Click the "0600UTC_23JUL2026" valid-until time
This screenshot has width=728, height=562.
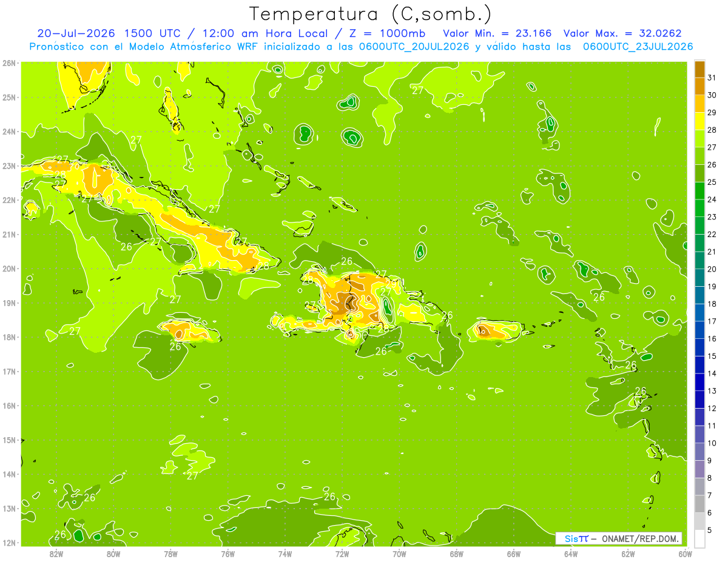[x=638, y=47]
